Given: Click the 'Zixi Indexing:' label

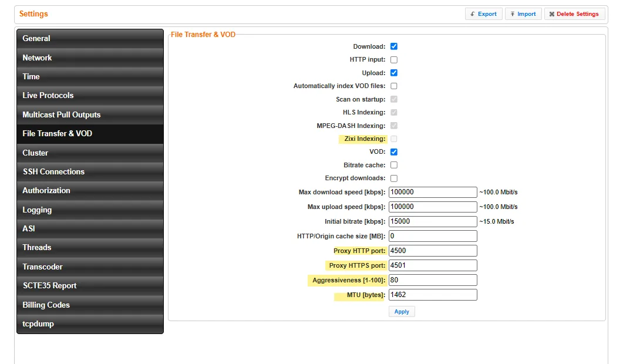Looking at the screenshot, I should [365, 139].
